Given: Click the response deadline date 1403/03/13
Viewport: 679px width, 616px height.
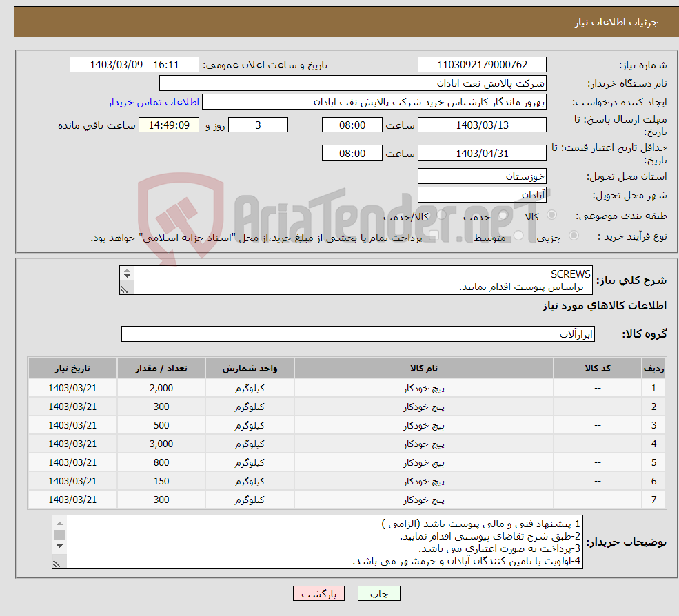Looking at the screenshot, I should tap(482, 125).
